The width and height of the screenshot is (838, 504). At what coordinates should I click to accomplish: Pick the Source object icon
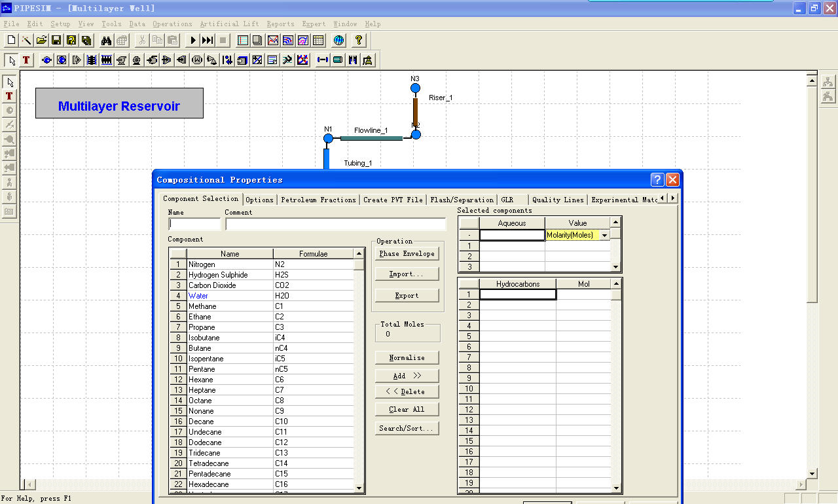coord(46,60)
